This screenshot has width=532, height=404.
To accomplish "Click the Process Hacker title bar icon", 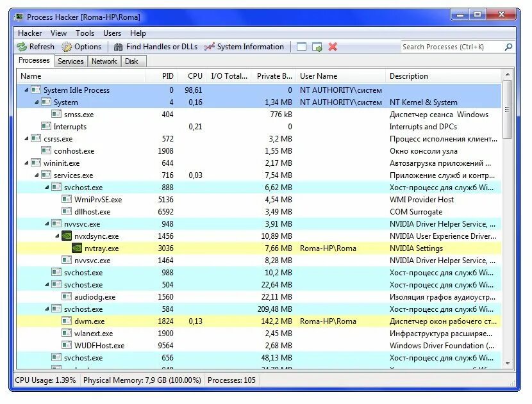I will tap(19, 17).
